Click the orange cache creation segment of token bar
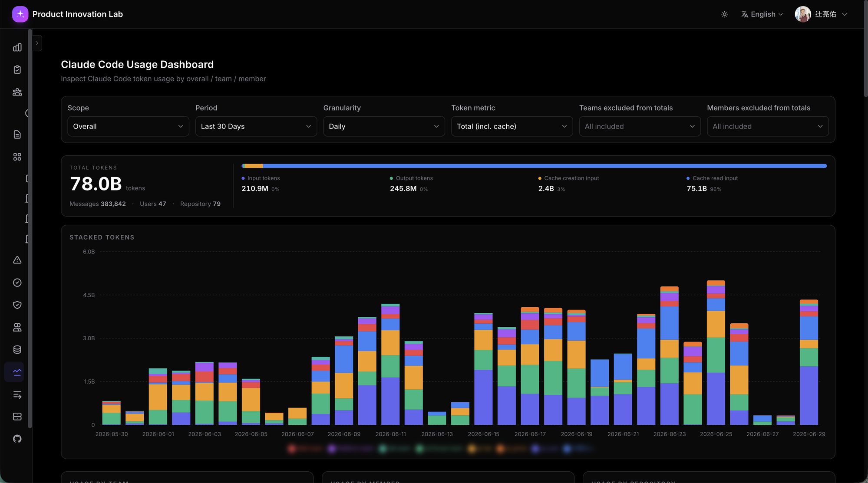Viewport: 868px width, 483px height. [x=253, y=166]
